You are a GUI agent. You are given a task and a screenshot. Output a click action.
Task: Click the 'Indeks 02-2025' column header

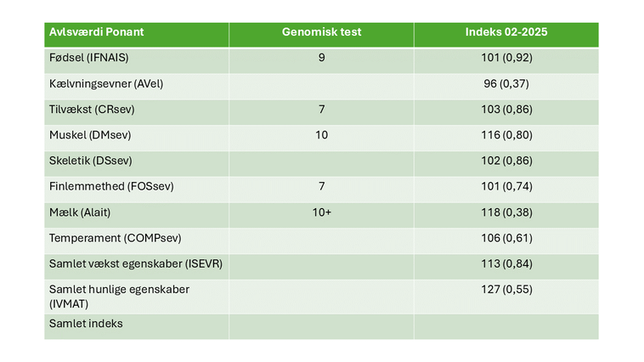point(506,32)
